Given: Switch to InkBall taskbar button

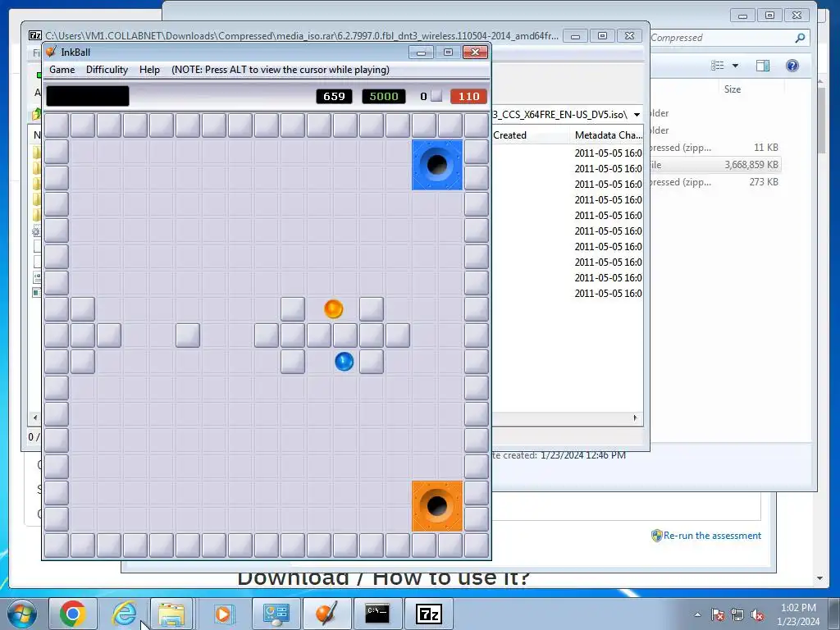Looking at the screenshot, I should (326, 614).
